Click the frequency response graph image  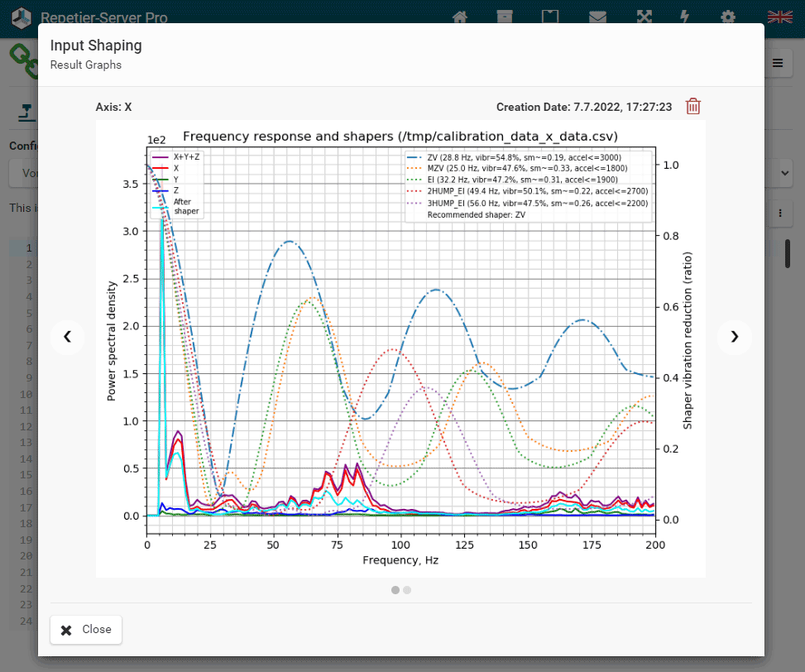[x=400, y=348]
